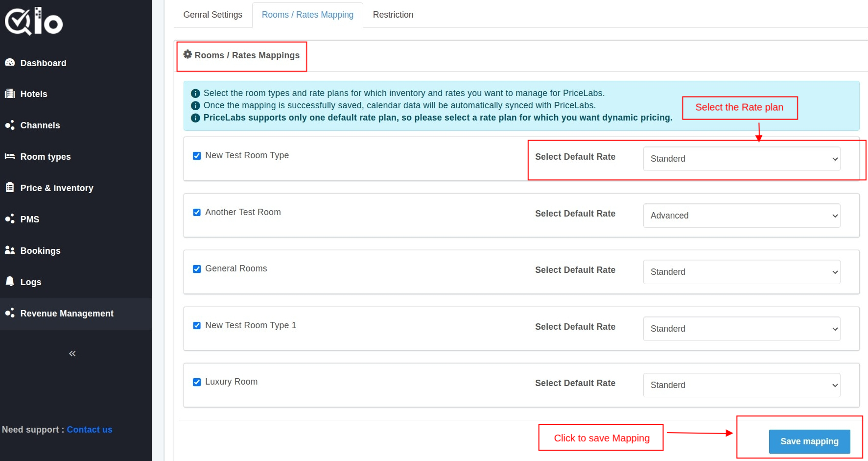This screenshot has height=461, width=868.
Task: Open the Restriction tab
Action: (393, 15)
